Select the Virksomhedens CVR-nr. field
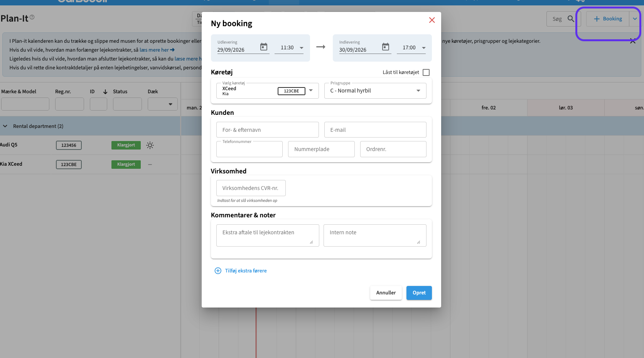 (251, 188)
